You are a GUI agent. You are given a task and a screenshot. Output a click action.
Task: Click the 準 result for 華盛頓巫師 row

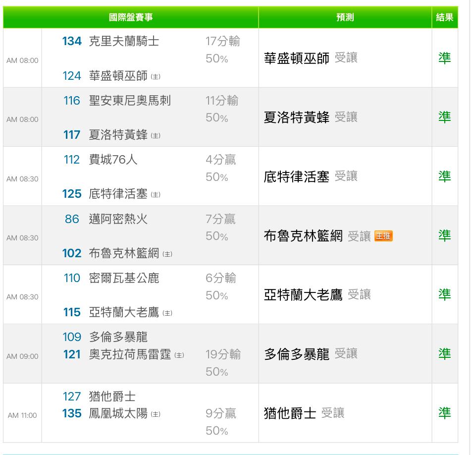coord(445,58)
